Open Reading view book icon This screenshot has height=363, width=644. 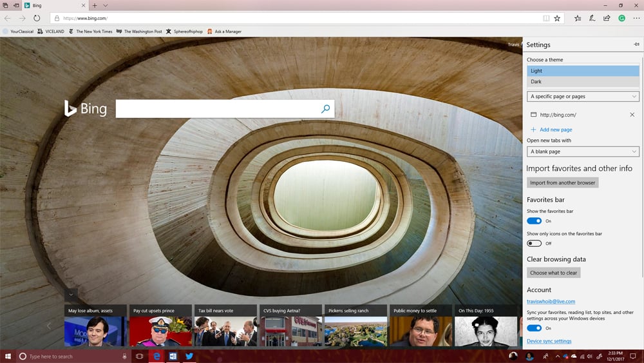[x=546, y=18]
